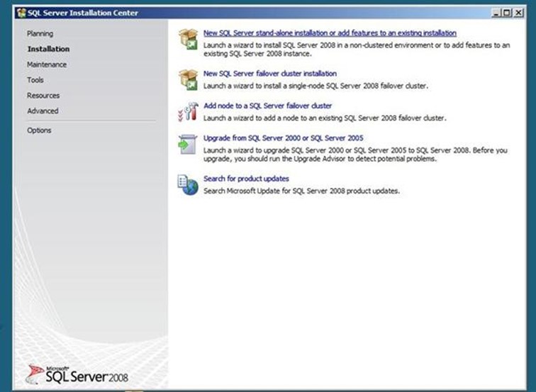Open Upgrade from SQL Server 2000 or 2005
Viewport: 536px width, 392px height.
284,138
